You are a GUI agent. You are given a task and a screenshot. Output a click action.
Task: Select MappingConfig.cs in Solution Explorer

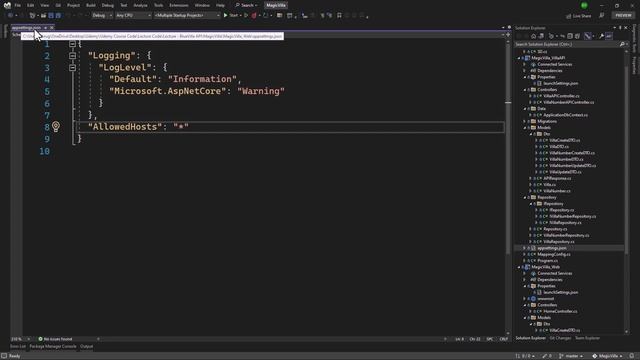coord(554,254)
